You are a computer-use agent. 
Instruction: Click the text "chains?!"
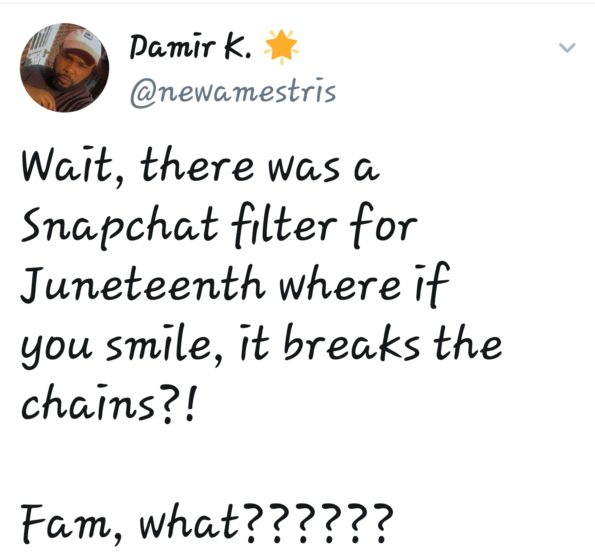pos(110,404)
